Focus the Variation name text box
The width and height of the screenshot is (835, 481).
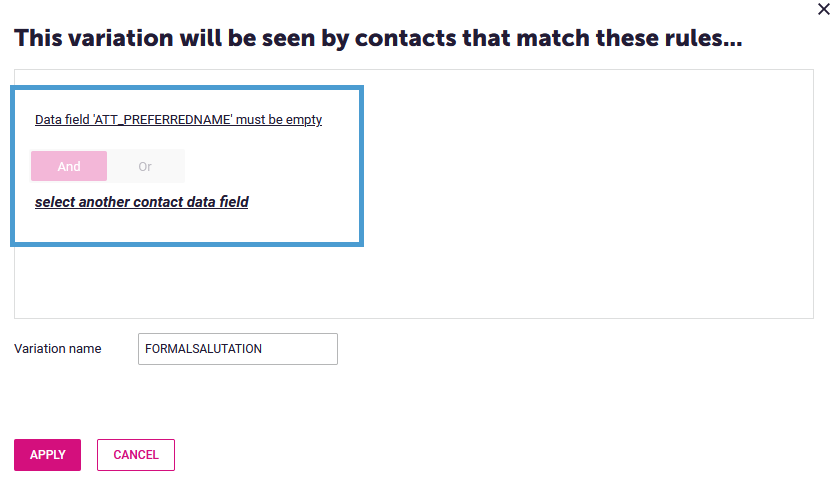[238, 349]
